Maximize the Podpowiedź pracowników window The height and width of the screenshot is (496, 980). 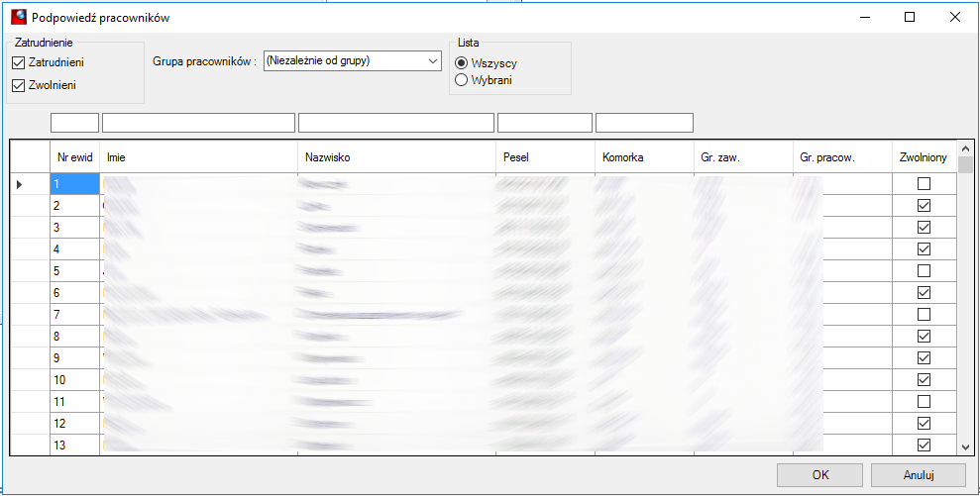[x=910, y=18]
